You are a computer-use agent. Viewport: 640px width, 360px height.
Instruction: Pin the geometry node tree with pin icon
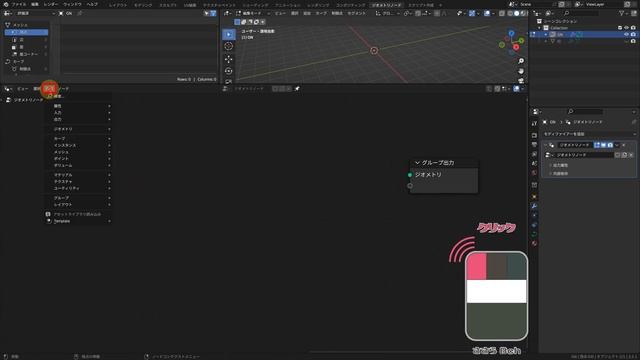pyautogui.click(x=297, y=89)
